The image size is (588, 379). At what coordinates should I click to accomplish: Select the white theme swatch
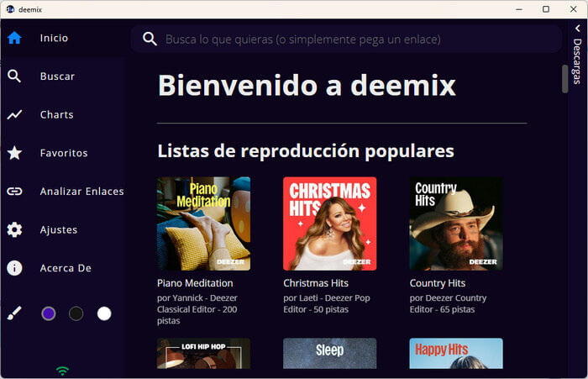104,313
